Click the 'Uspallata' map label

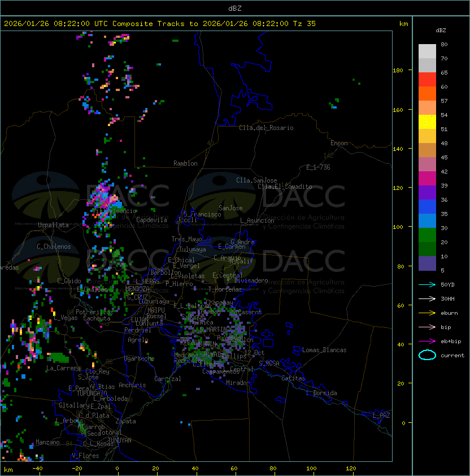tap(53, 225)
